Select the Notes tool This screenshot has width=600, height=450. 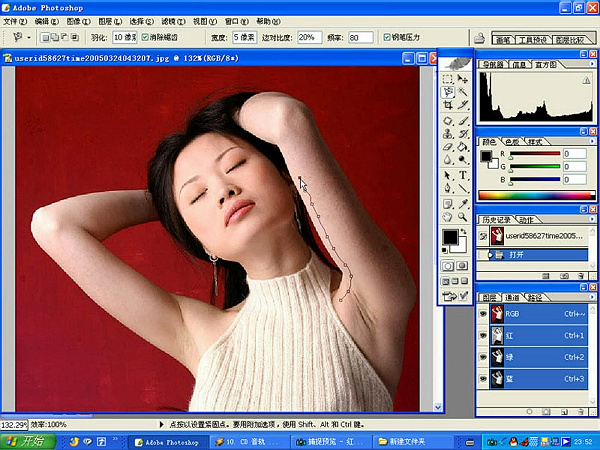pyautogui.click(x=448, y=204)
